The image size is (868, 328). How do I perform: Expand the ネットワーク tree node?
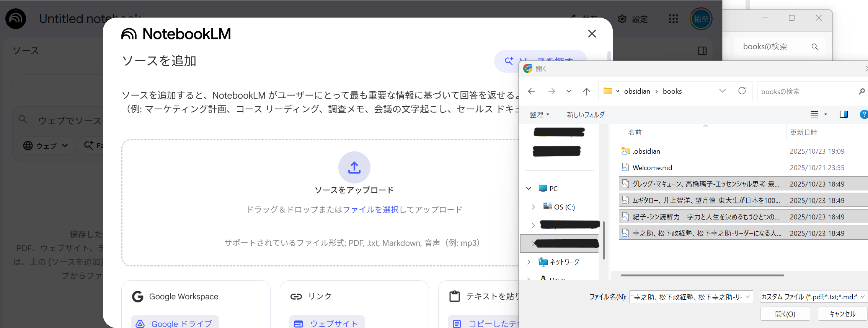click(529, 262)
